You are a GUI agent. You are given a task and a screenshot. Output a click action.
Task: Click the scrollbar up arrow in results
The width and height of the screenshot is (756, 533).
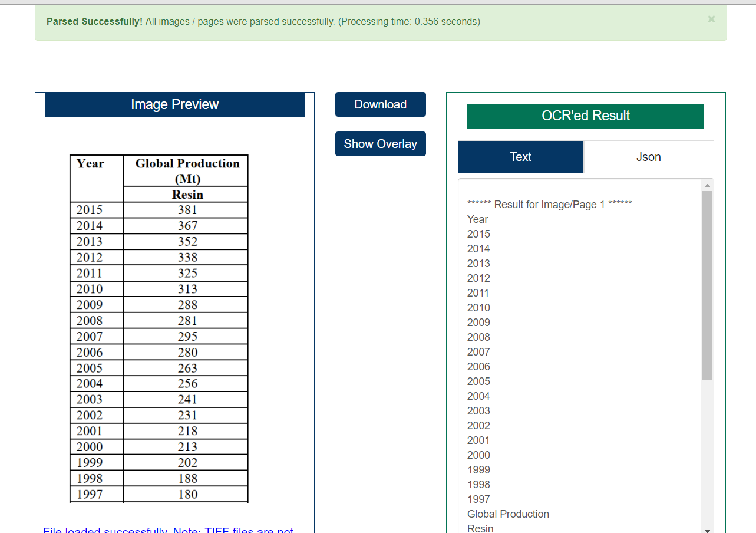708,185
